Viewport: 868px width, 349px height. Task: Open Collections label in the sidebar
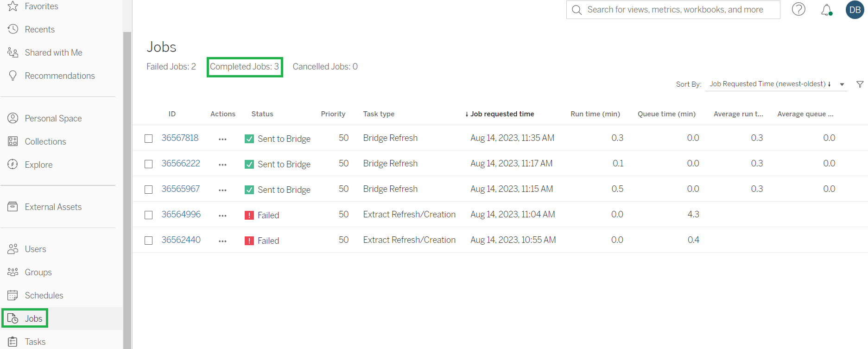45,141
